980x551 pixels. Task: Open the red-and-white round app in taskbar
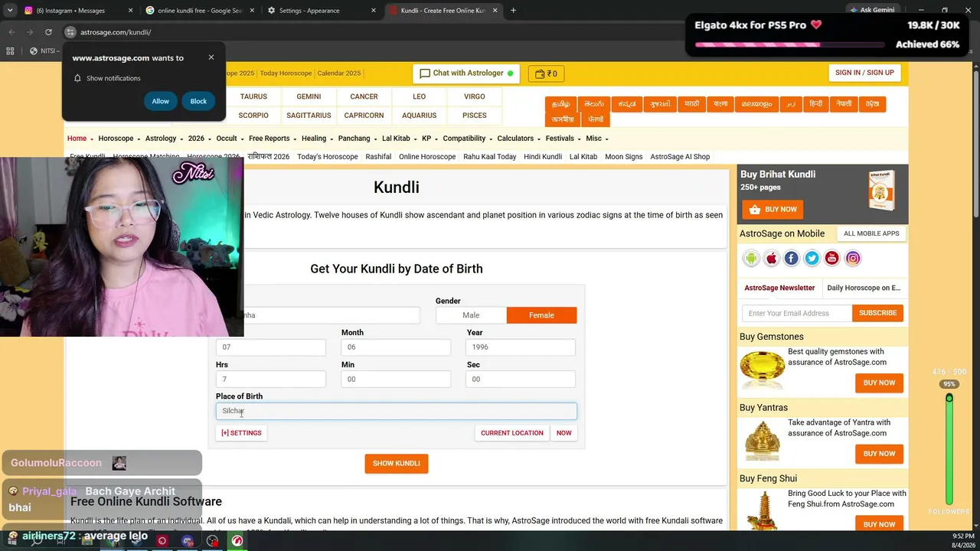(237, 541)
